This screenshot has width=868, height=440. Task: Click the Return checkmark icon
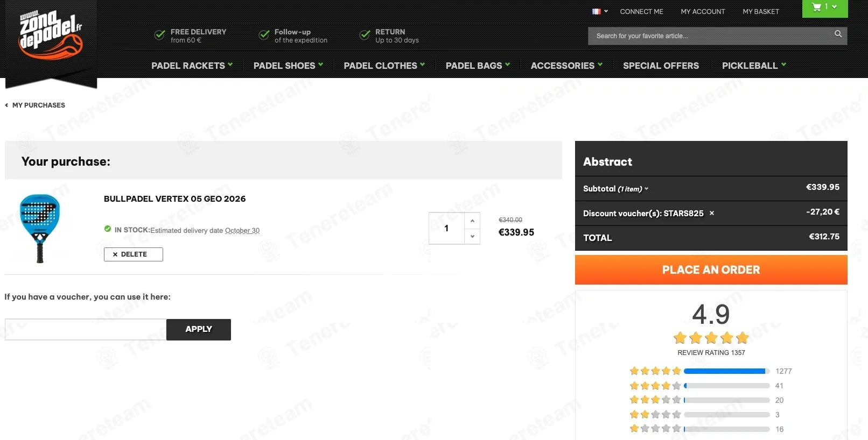pos(365,35)
